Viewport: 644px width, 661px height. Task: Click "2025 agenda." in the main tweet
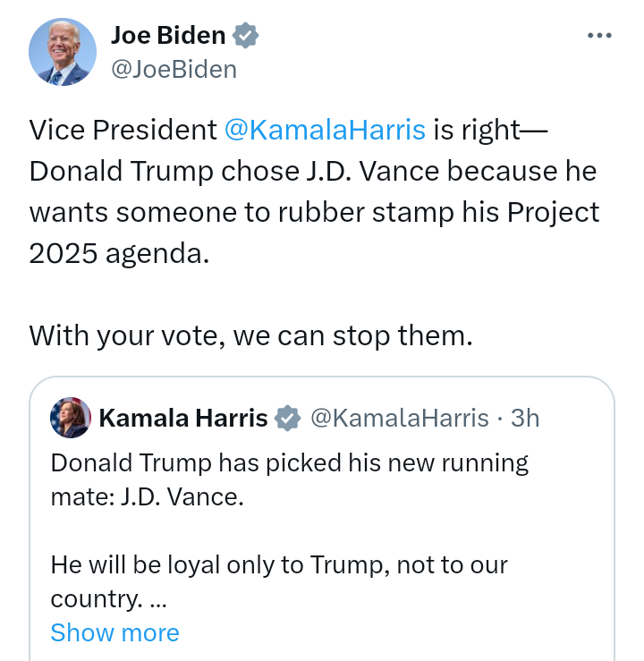point(119,253)
